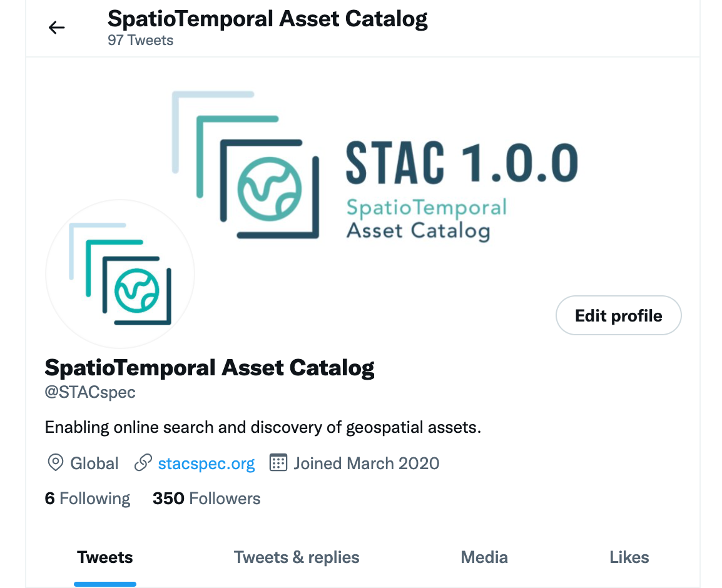Click the Edit profile button
The height and width of the screenshot is (588, 722).
pos(618,315)
